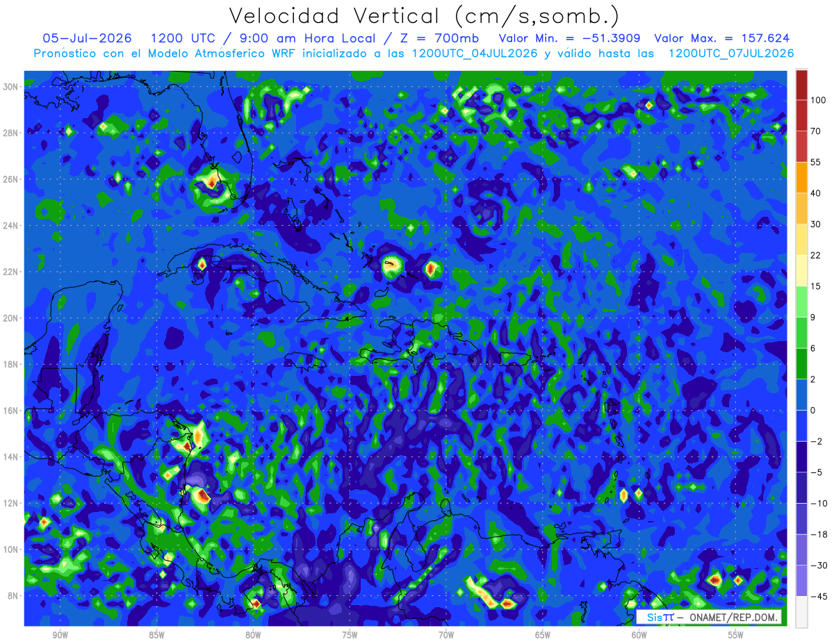834x644 pixels.
Task: Click the '90W' longitude label
Action: click(60, 634)
